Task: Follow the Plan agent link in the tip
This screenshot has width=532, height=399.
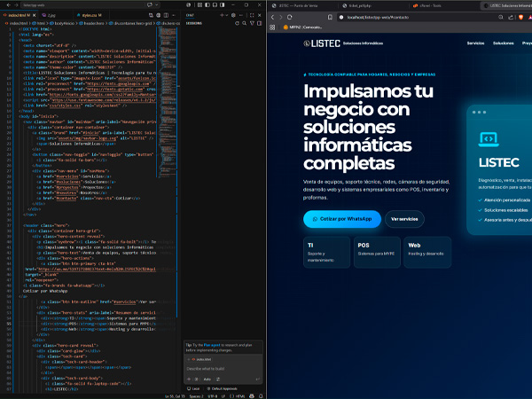Action: click(212, 345)
